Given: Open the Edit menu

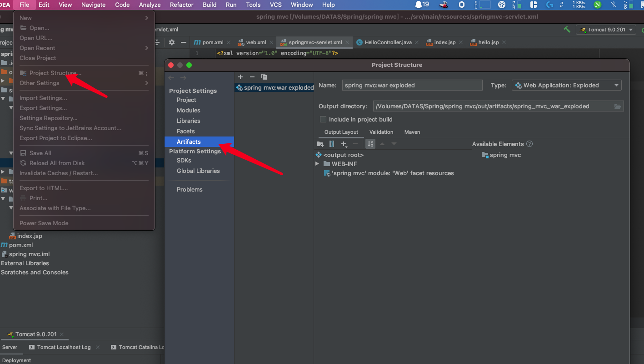Looking at the screenshot, I should [44, 5].
